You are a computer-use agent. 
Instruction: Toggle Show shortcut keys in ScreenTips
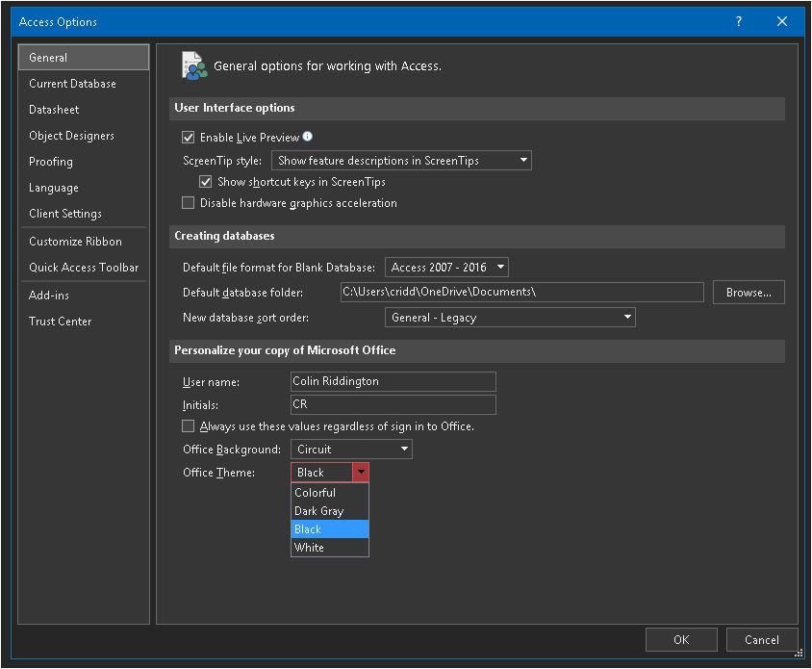pyautogui.click(x=206, y=182)
